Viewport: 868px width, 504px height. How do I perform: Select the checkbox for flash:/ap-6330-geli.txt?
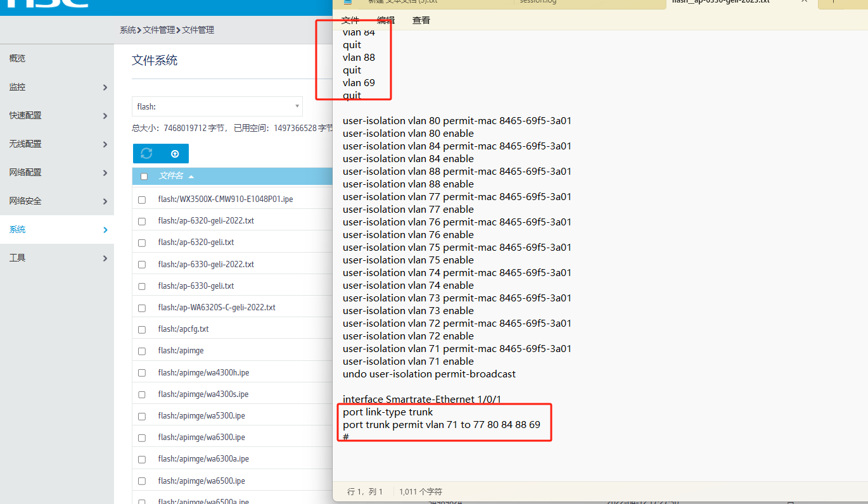coord(142,286)
